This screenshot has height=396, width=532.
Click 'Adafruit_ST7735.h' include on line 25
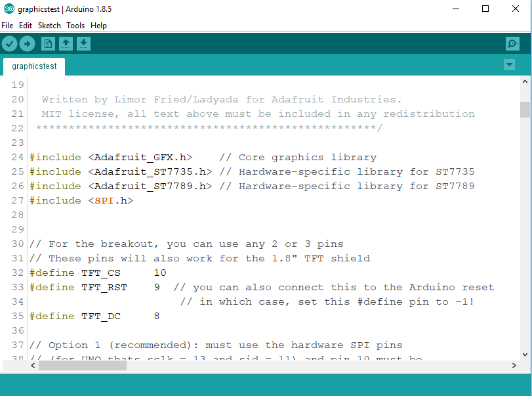point(150,172)
